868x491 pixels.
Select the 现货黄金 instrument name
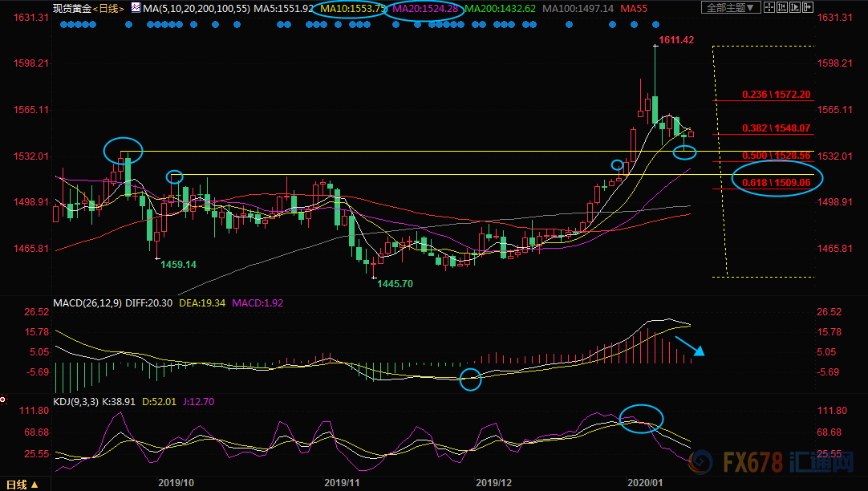(x=71, y=8)
